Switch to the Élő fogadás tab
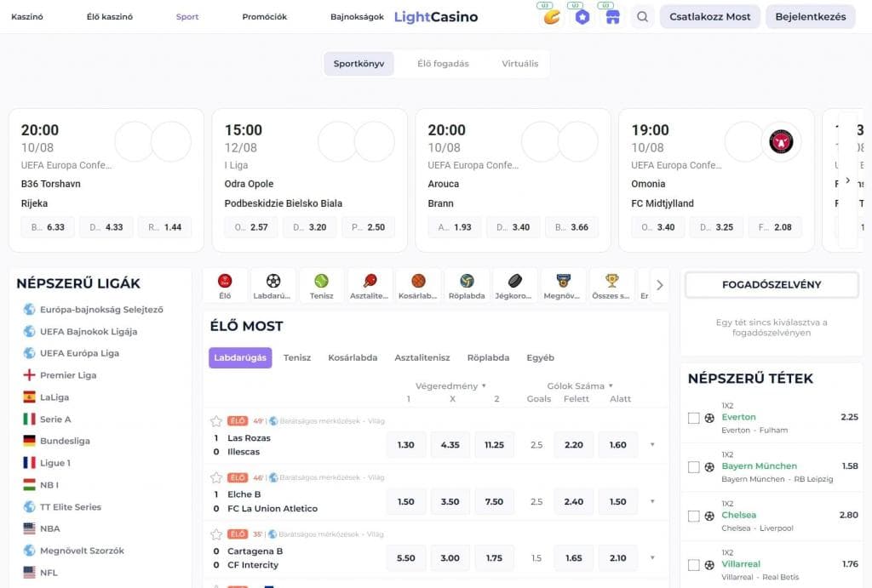872x588 pixels. coord(443,63)
